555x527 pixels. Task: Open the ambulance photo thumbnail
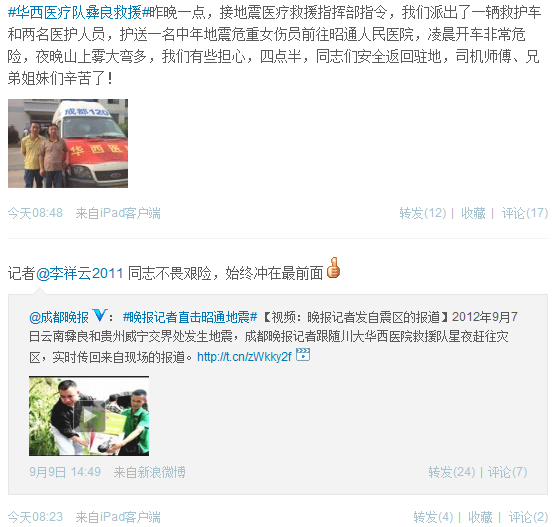point(68,143)
